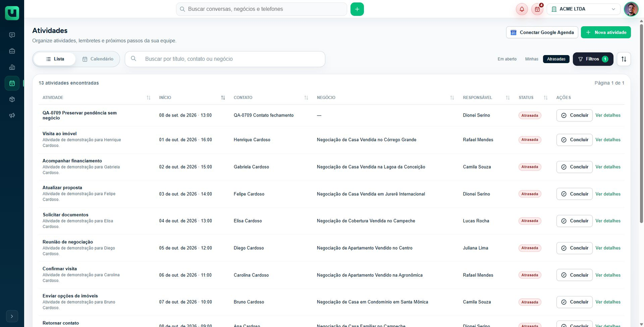
Task: Open the ACME LTDA company dropdown
Action: pos(584,9)
